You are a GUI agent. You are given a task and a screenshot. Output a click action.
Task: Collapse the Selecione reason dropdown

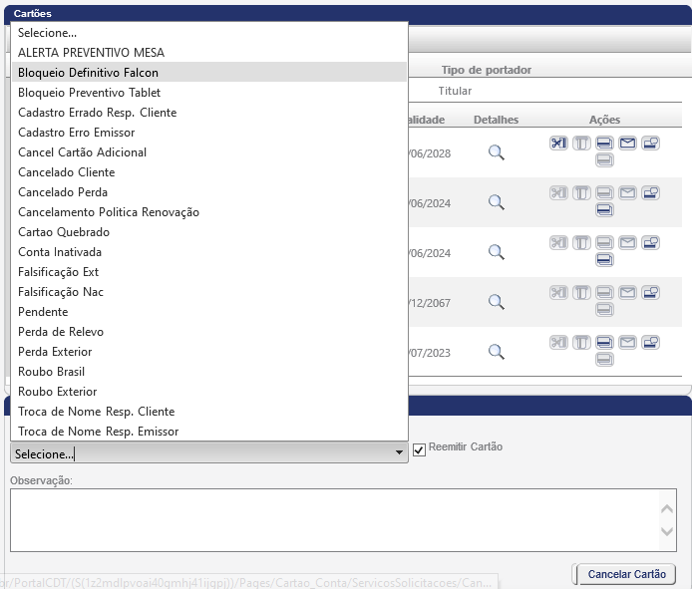[400, 454]
